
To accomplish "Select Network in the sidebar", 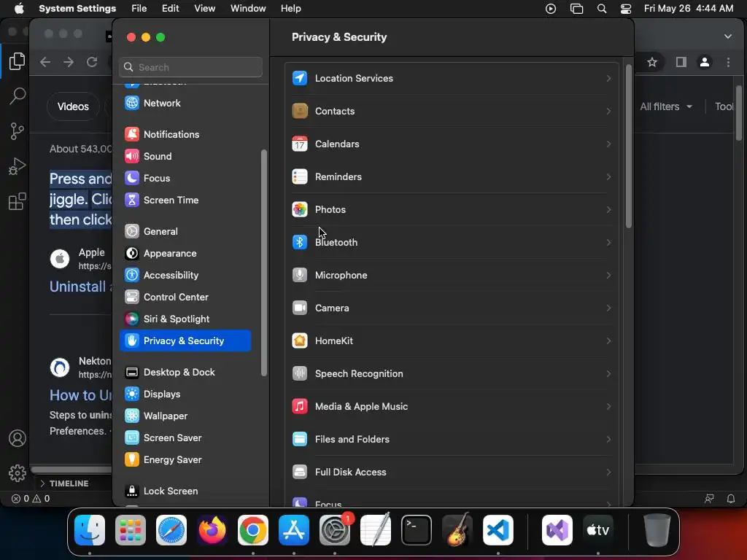I will (185, 103).
